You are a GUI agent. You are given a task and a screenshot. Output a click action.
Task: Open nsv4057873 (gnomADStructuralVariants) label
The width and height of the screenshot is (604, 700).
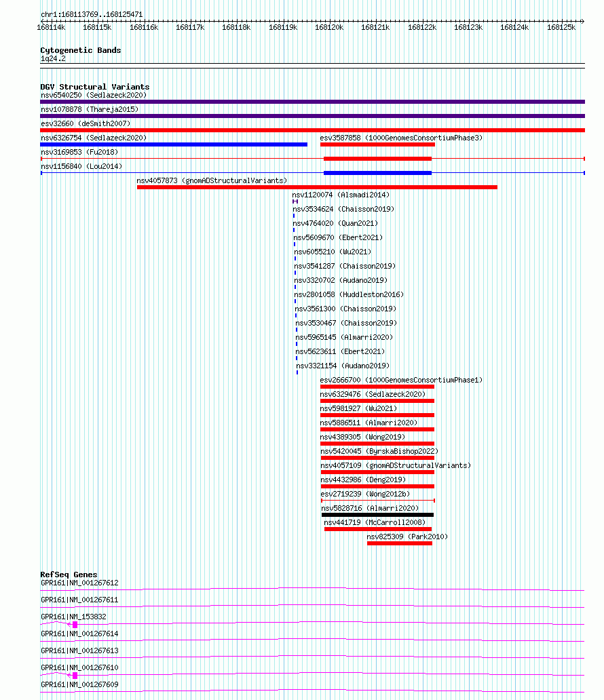point(212,181)
